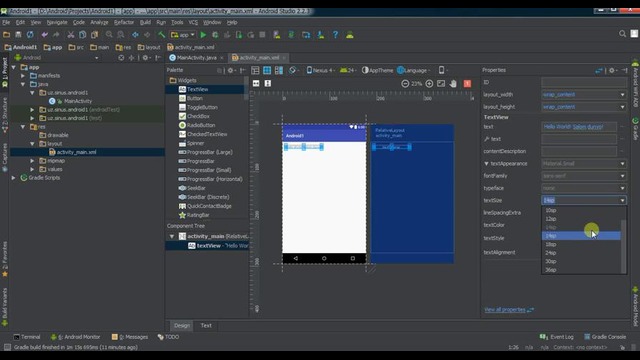Screen dimensions: 640x360
Task: Collapse the textAppearance section
Action: [487, 164]
